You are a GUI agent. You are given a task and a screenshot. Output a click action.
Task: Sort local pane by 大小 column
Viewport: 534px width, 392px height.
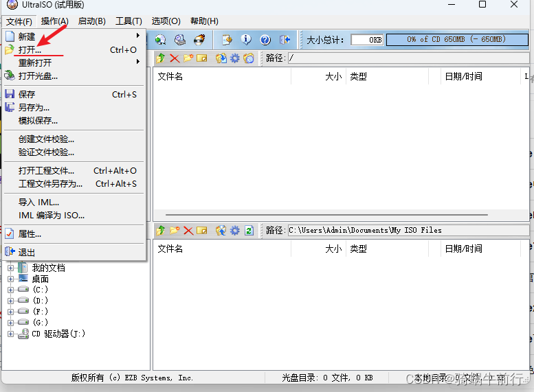click(x=318, y=249)
